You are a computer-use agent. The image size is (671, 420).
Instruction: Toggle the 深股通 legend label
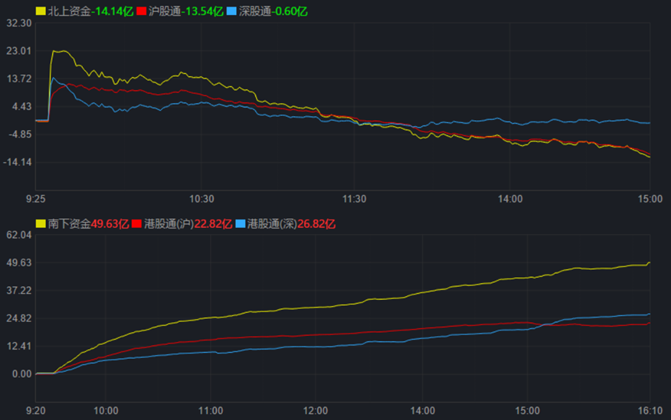tap(254, 11)
